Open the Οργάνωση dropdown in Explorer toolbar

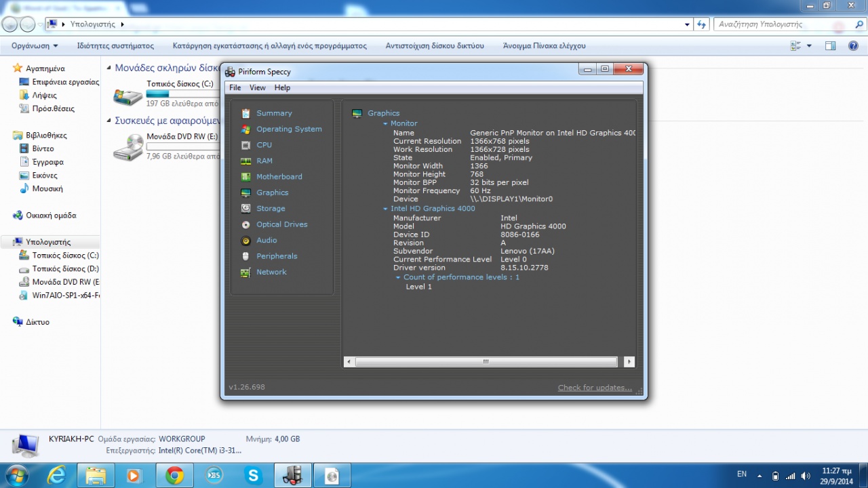(x=35, y=45)
